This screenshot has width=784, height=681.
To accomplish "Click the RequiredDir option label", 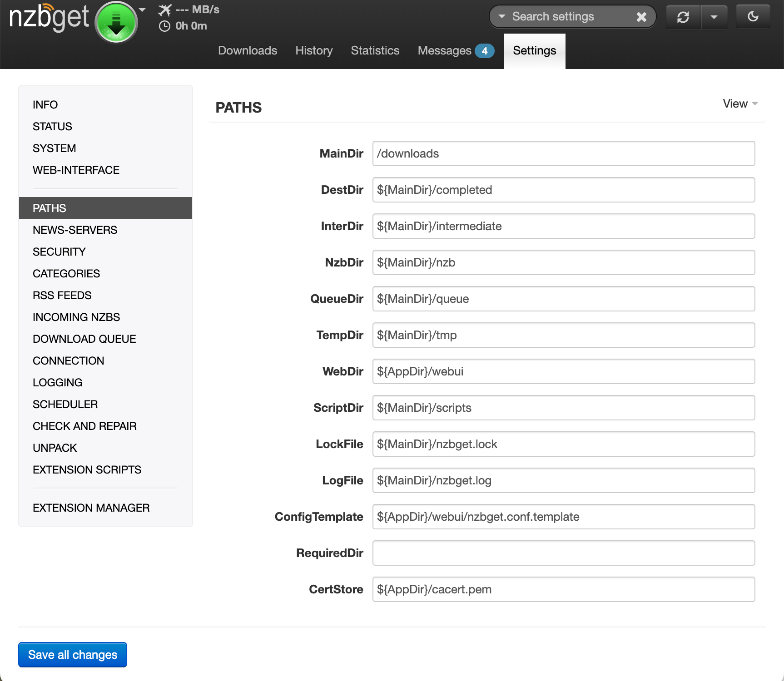I will point(330,553).
